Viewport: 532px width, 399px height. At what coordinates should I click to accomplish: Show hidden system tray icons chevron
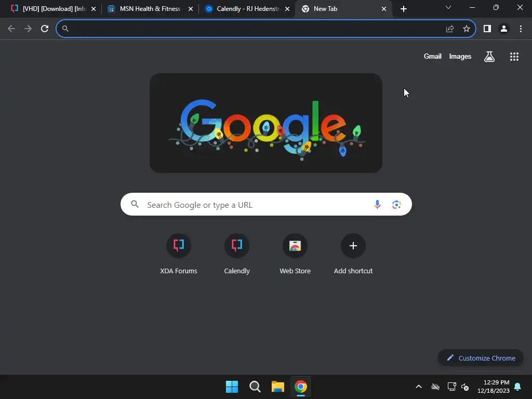(419, 387)
